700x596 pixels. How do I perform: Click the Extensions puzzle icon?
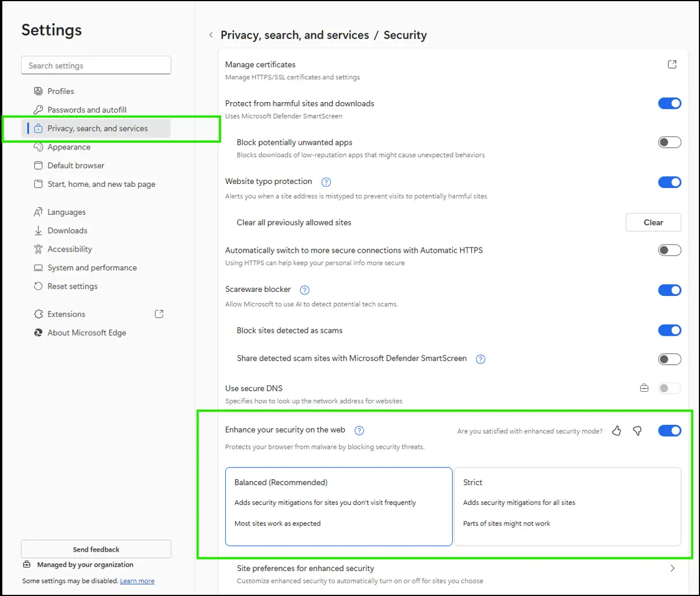[x=38, y=314]
